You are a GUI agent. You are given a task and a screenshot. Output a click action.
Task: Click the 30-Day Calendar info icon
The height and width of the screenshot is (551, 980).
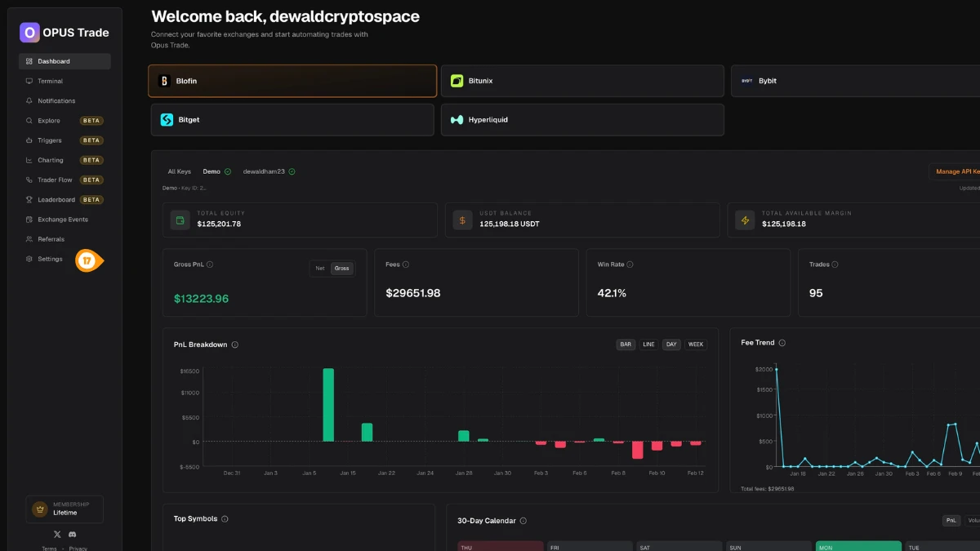523,521
